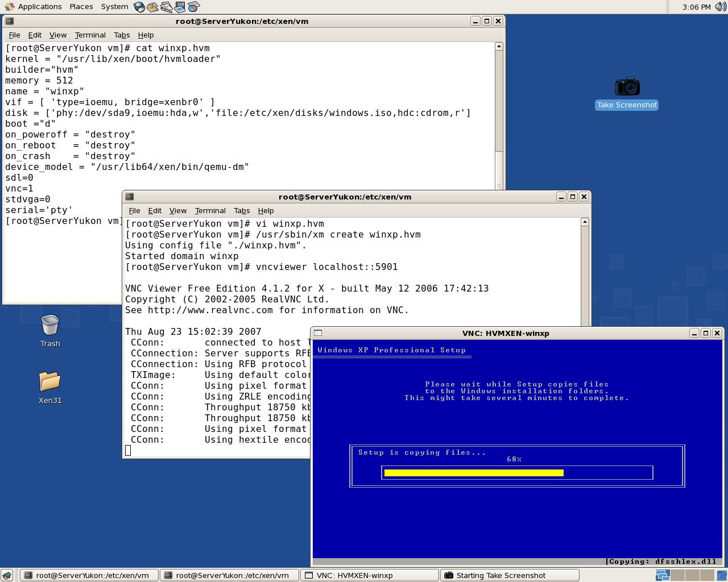This screenshot has height=582, width=728.
Task: Open window menu icon of the back terminal
Action: tap(10, 21)
